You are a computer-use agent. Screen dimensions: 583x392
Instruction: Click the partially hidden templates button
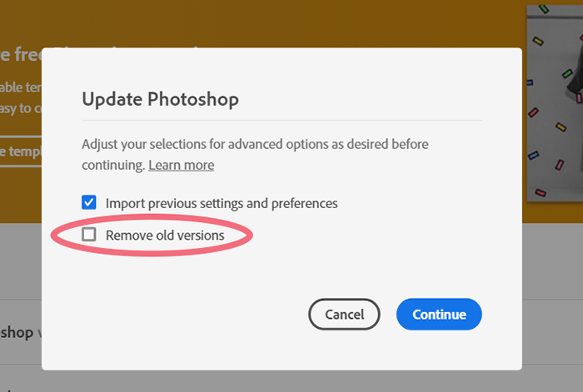(x=21, y=151)
